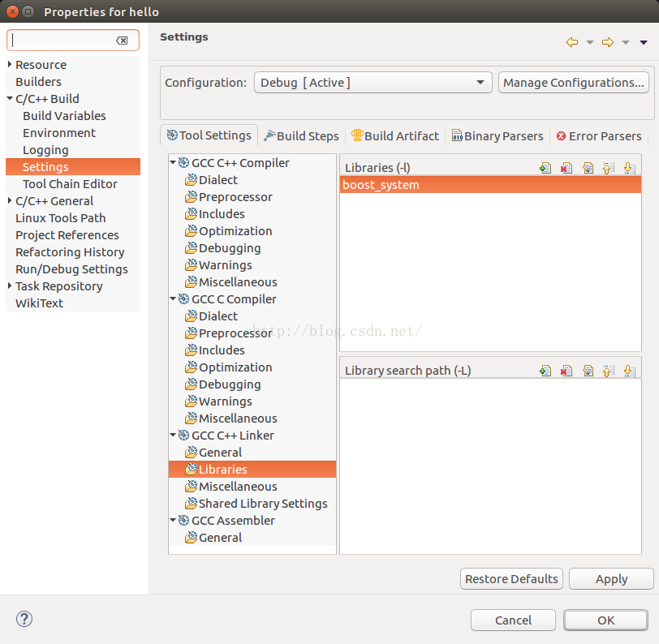
Task: Go forward with the yellow right arrow
Action: pos(608,42)
